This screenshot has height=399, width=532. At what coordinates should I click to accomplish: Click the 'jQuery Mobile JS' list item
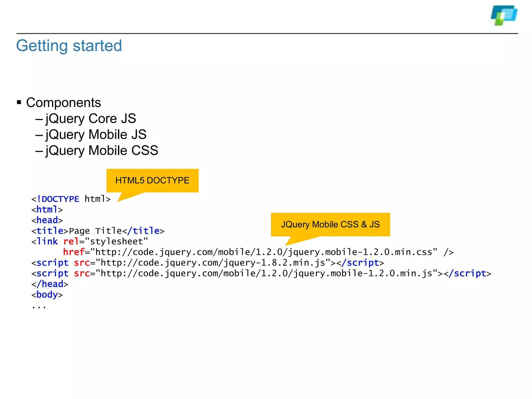pyautogui.click(x=96, y=135)
